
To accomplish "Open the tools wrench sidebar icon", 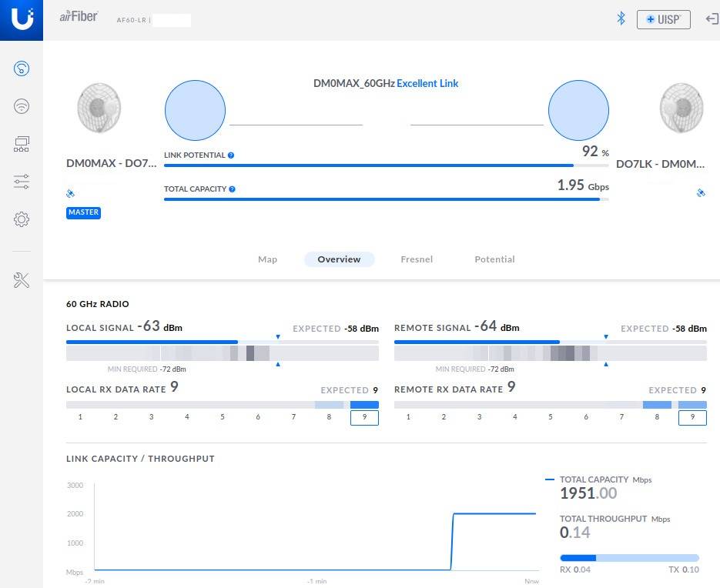I will pyautogui.click(x=22, y=280).
